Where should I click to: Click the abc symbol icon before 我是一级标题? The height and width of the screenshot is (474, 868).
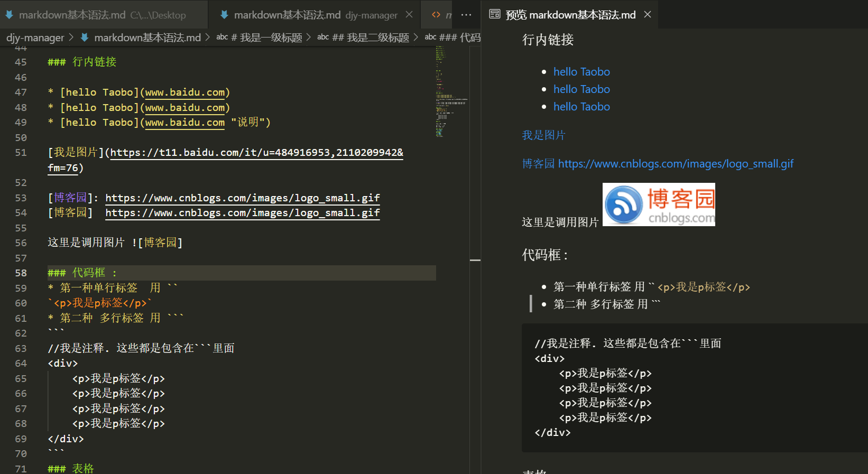(222, 37)
